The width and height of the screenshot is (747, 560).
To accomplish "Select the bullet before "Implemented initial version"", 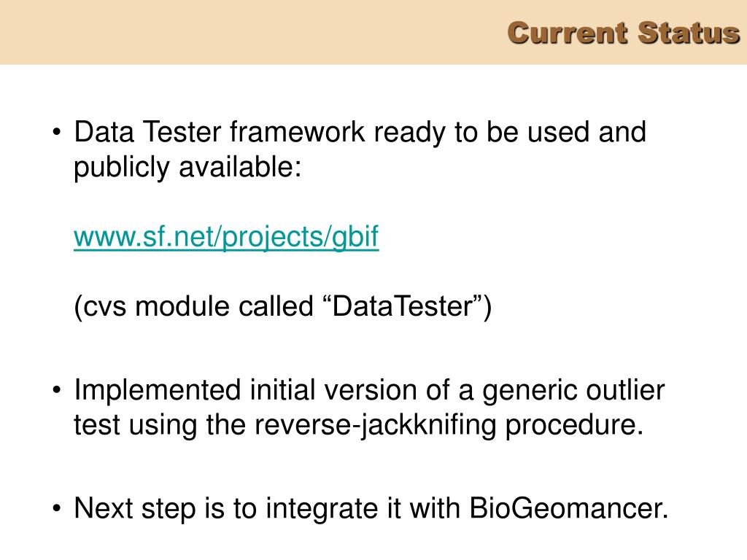I will [57, 390].
